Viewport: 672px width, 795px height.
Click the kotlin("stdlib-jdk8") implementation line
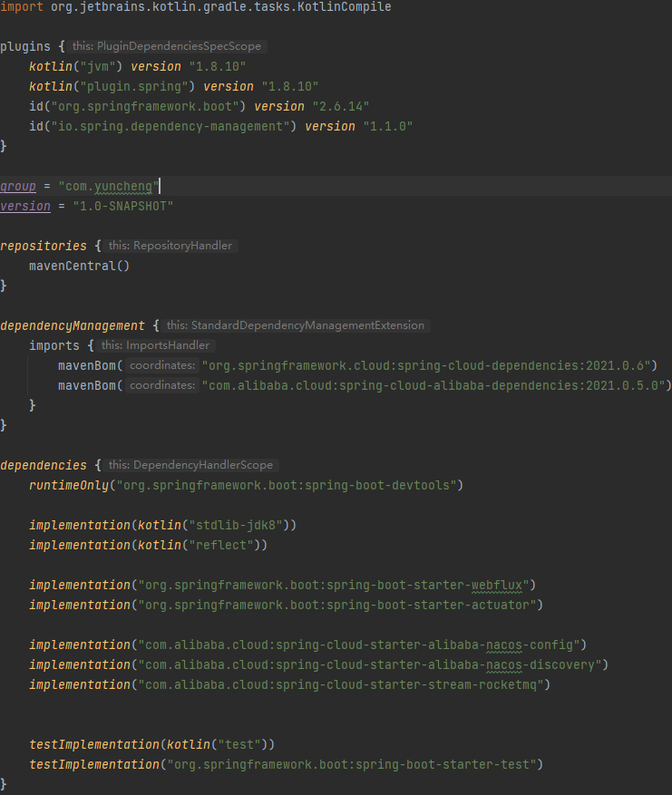click(x=163, y=525)
